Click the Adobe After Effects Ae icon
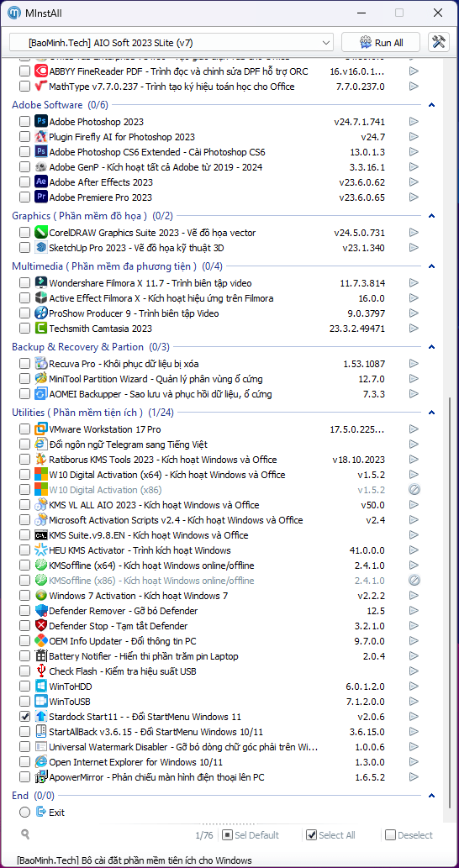Screen dimensions: 459x868 point(41,181)
